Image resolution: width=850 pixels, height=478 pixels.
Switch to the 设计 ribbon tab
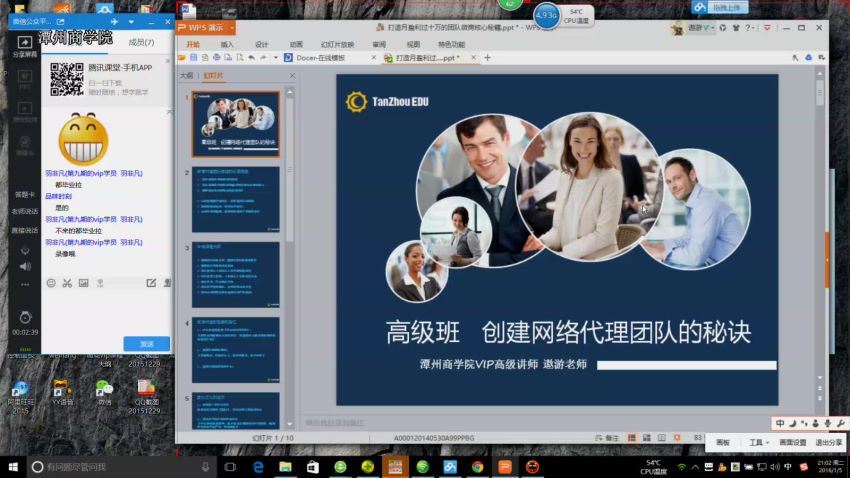coord(261,44)
